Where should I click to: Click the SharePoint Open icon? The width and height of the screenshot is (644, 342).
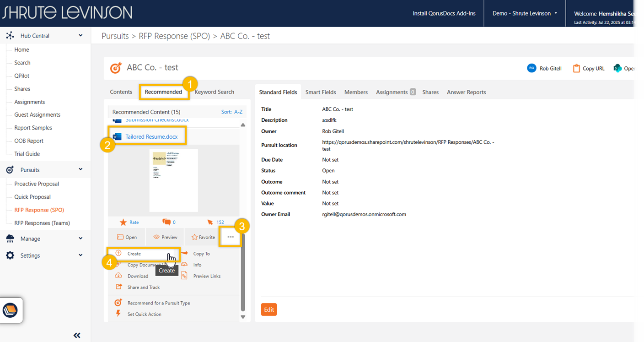click(617, 68)
